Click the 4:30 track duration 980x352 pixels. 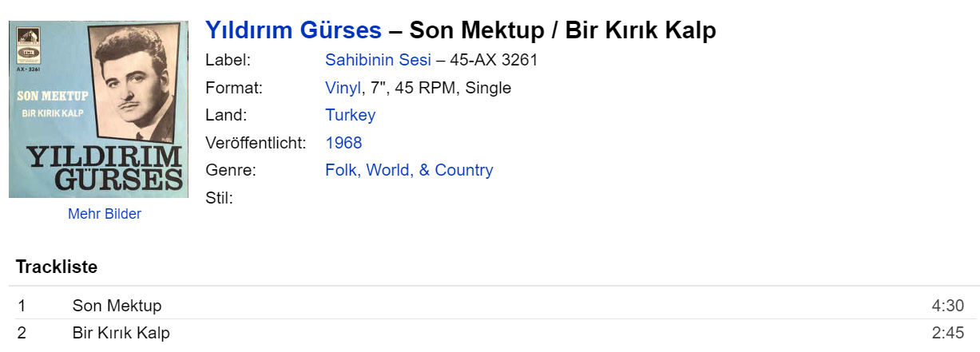[947, 306]
